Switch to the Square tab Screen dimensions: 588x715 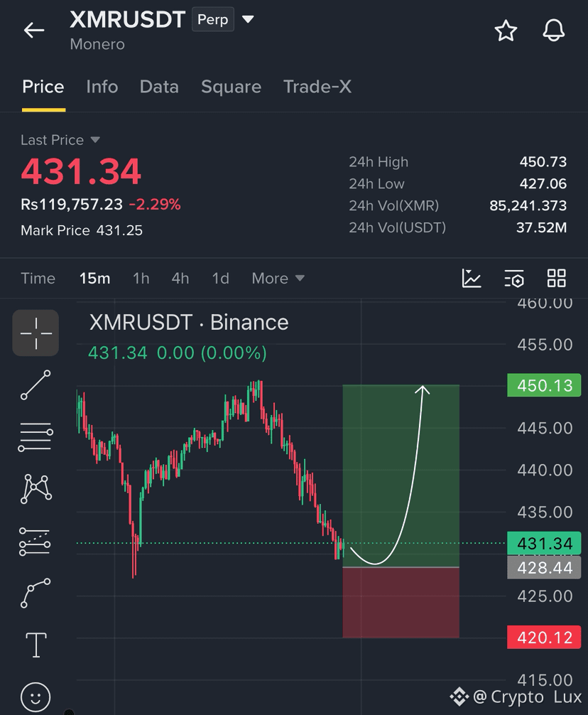(x=231, y=87)
